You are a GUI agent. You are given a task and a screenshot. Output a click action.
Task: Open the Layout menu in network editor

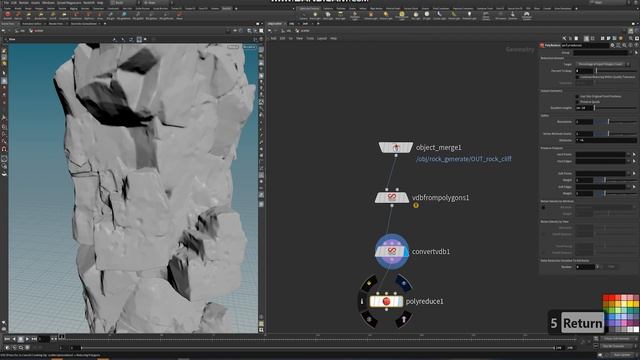(322, 38)
